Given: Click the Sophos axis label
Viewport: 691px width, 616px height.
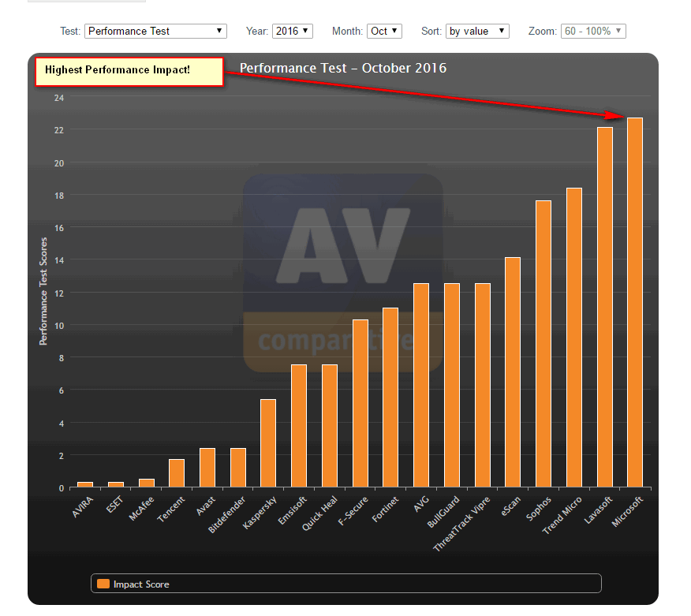Looking at the screenshot, I should pos(539,509).
